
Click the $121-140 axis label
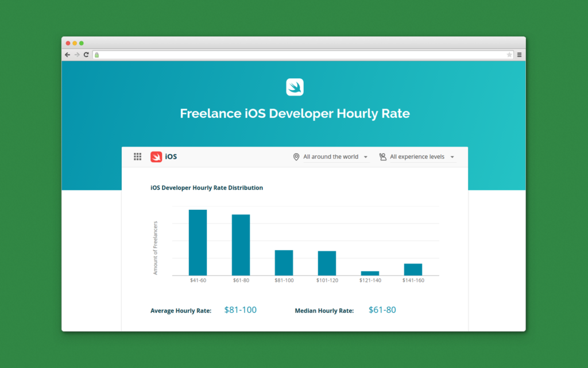[x=370, y=280]
